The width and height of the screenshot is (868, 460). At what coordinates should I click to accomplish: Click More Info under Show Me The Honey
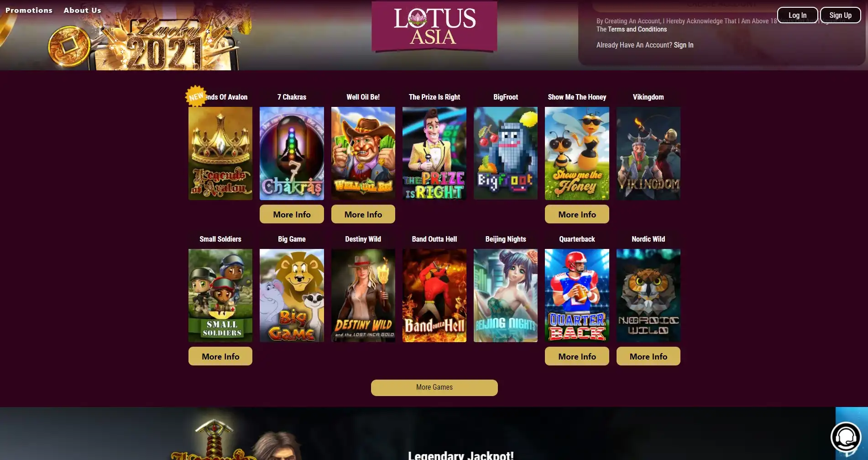(577, 214)
